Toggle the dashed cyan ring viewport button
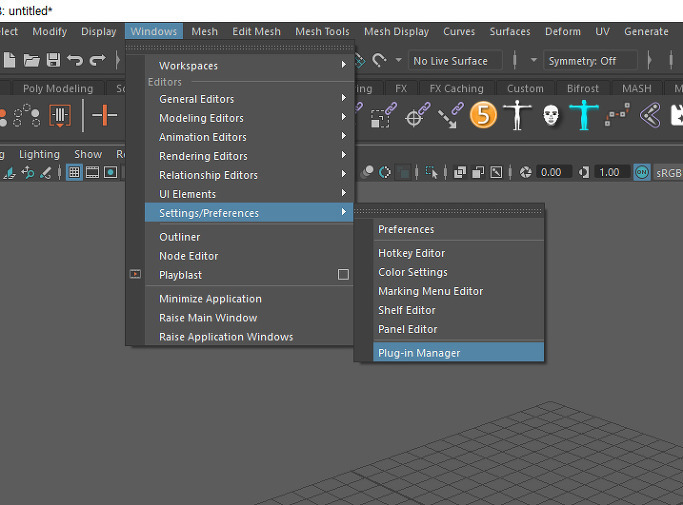 385,173
